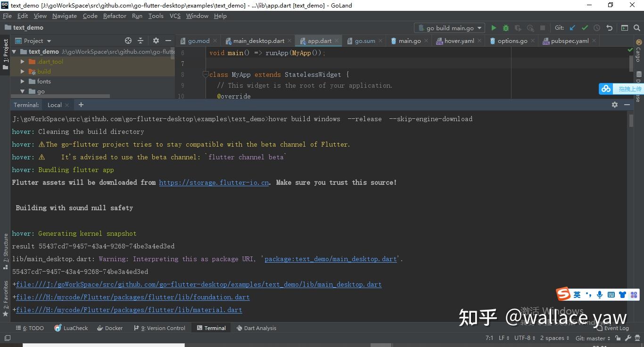Open Terminal settings via the gear icon

click(x=615, y=105)
